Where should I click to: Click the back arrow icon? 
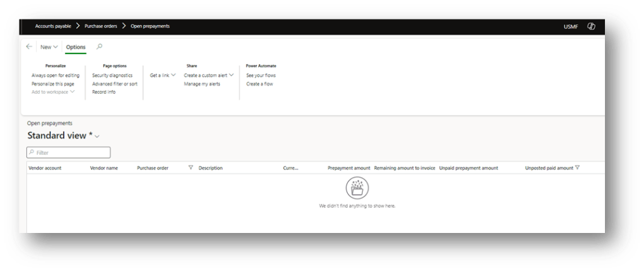29,47
